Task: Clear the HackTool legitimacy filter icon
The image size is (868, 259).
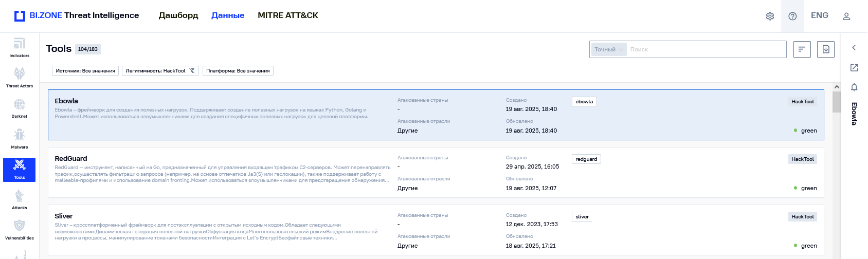Action: pyautogui.click(x=192, y=70)
